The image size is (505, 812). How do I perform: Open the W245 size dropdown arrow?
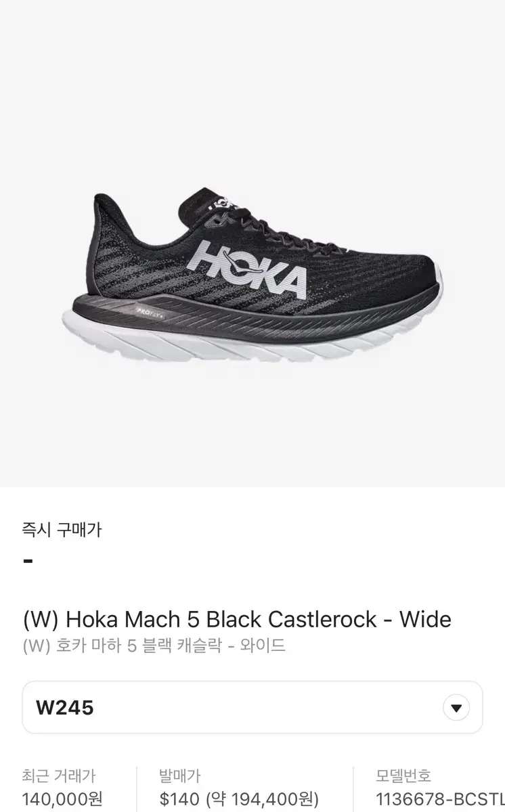456,708
